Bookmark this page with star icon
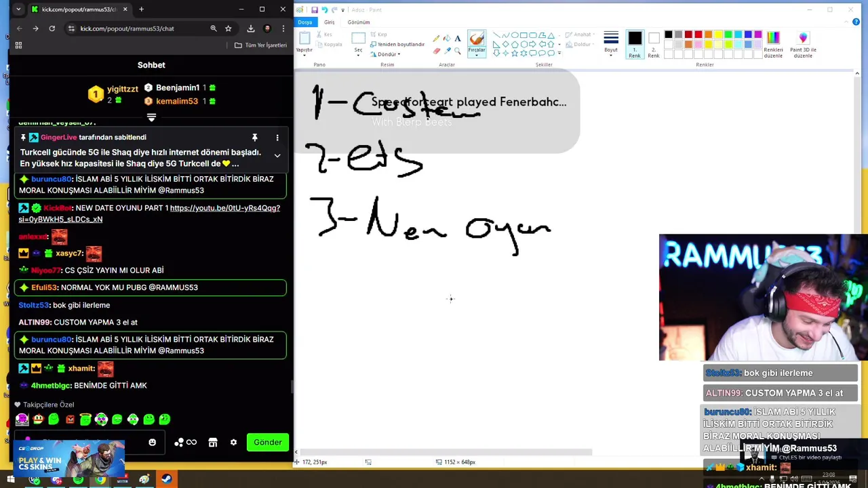 coord(229,28)
